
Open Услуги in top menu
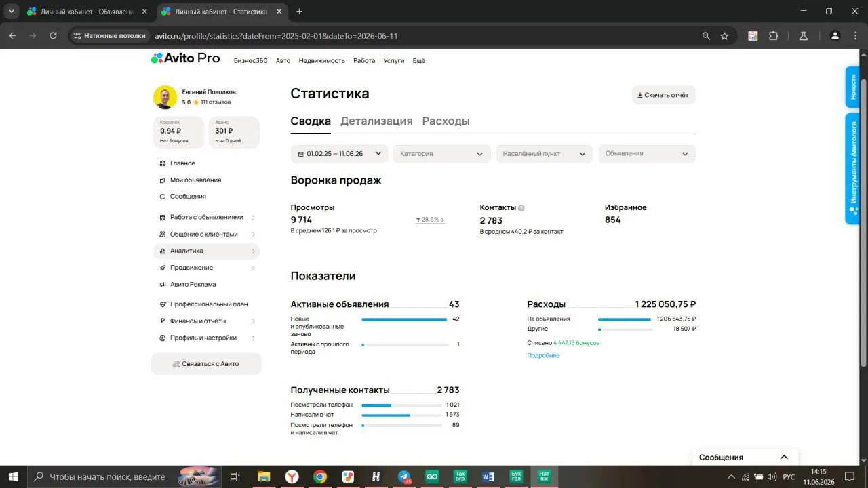(x=394, y=61)
